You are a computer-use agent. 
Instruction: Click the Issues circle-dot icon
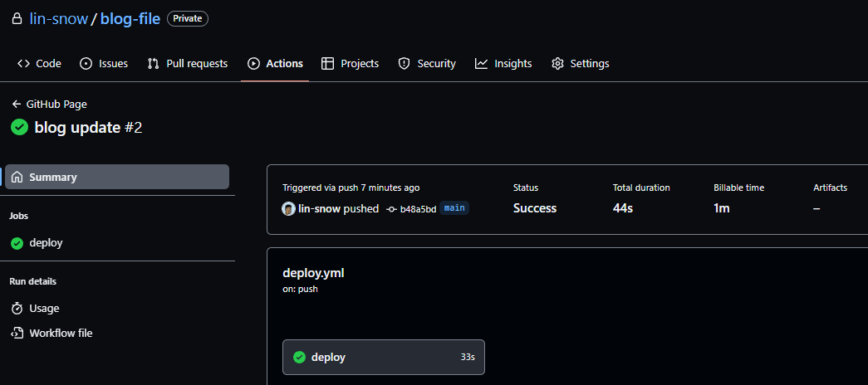[x=86, y=64]
